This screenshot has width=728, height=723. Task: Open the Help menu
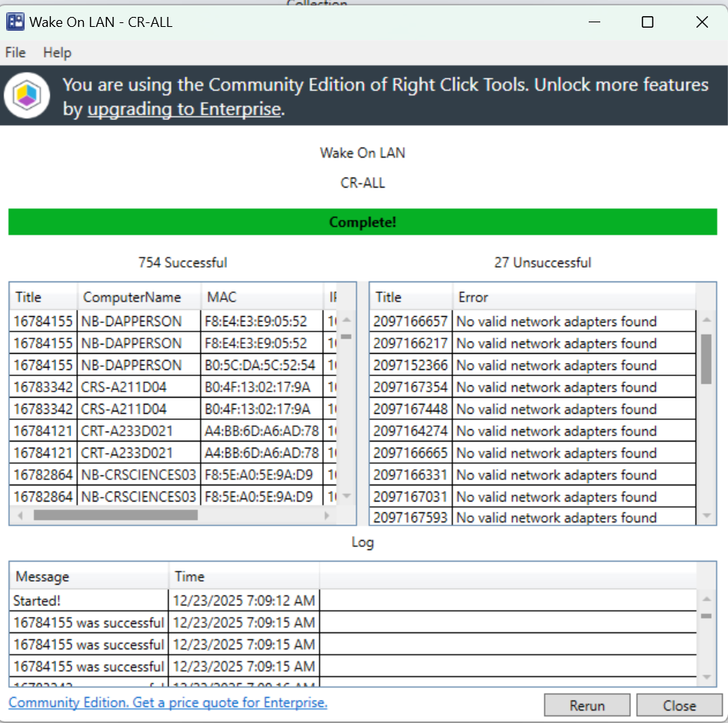(x=57, y=52)
